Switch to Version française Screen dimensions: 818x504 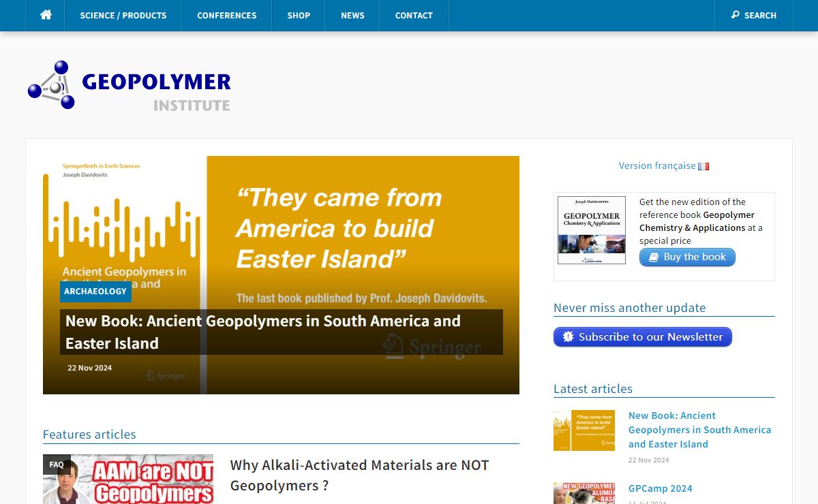(657, 166)
